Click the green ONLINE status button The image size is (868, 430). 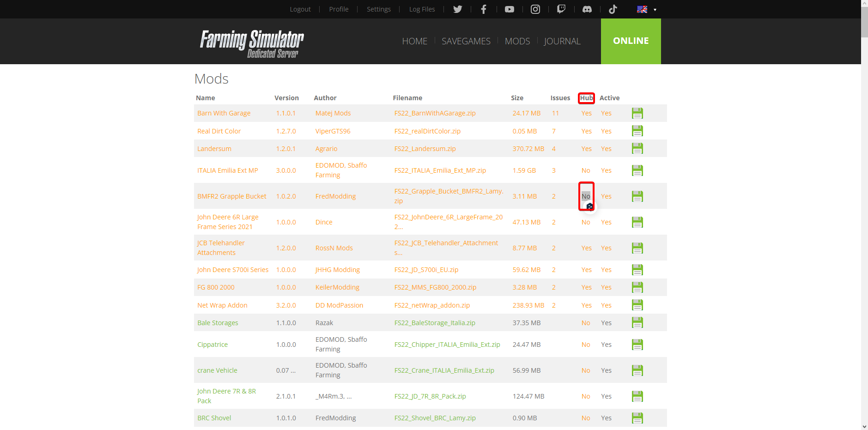pyautogui.click(x=631, y=41)
